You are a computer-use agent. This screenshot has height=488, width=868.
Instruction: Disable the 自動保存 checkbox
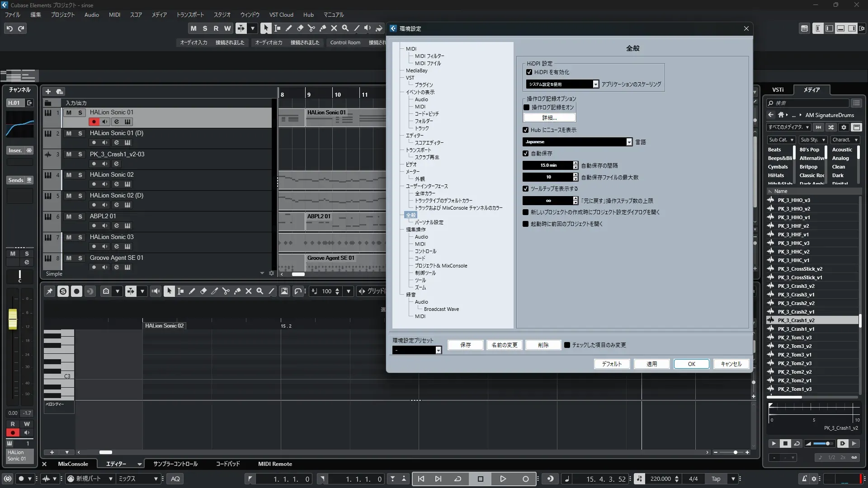pos(525,154)
